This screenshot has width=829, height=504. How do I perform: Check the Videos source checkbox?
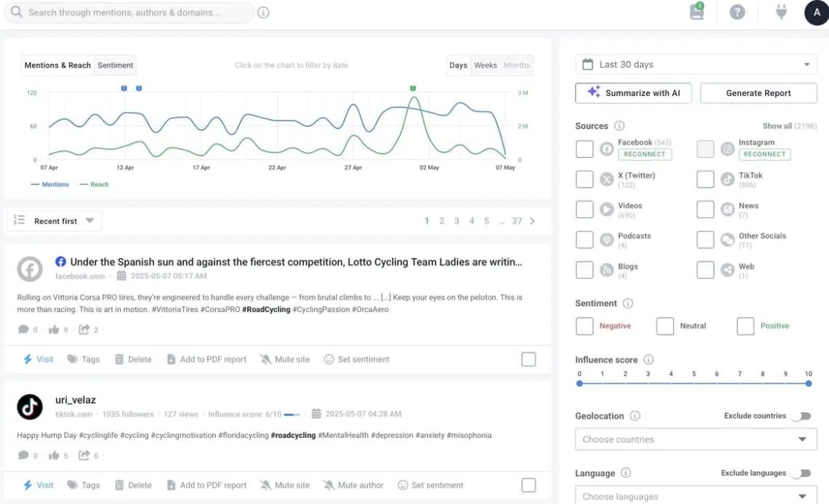point(584,209)
